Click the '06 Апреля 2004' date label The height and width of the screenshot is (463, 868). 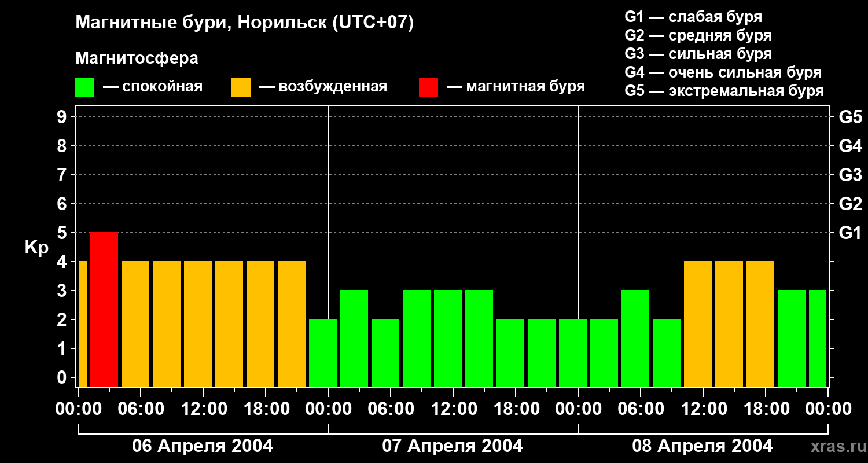[x=203, y=446]
